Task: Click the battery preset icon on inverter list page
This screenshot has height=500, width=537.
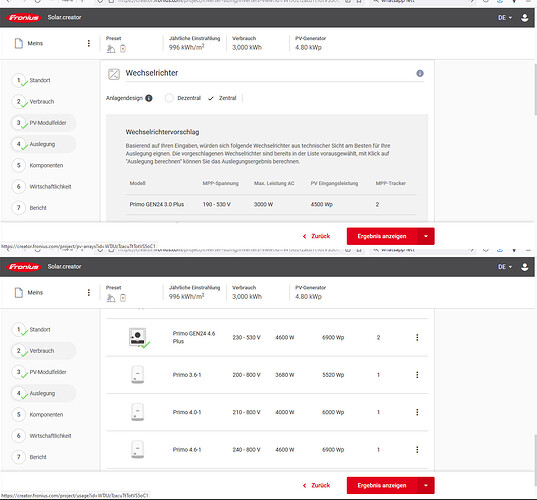Action: (x=123, y=298)
